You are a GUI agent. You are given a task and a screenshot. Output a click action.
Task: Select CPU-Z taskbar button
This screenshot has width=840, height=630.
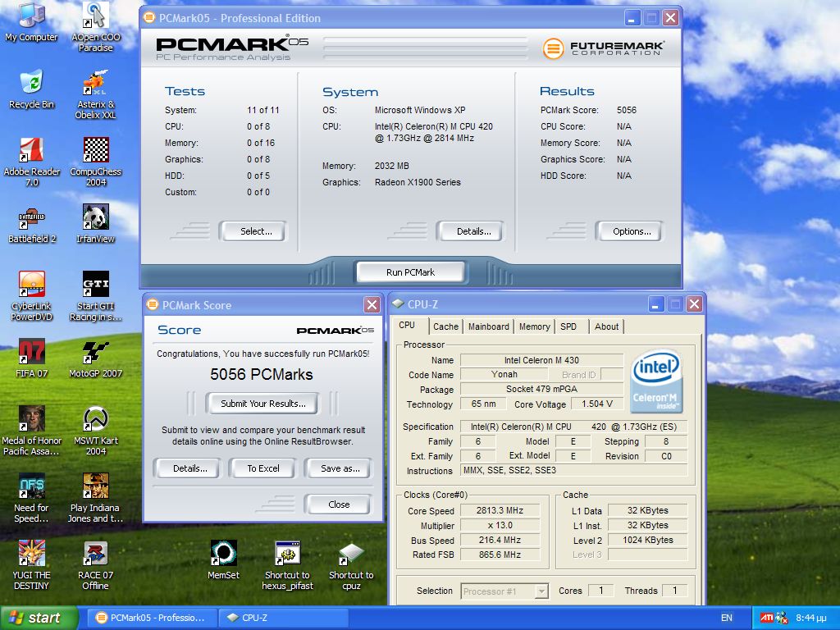pyautogui.click(x=284, y=618)
